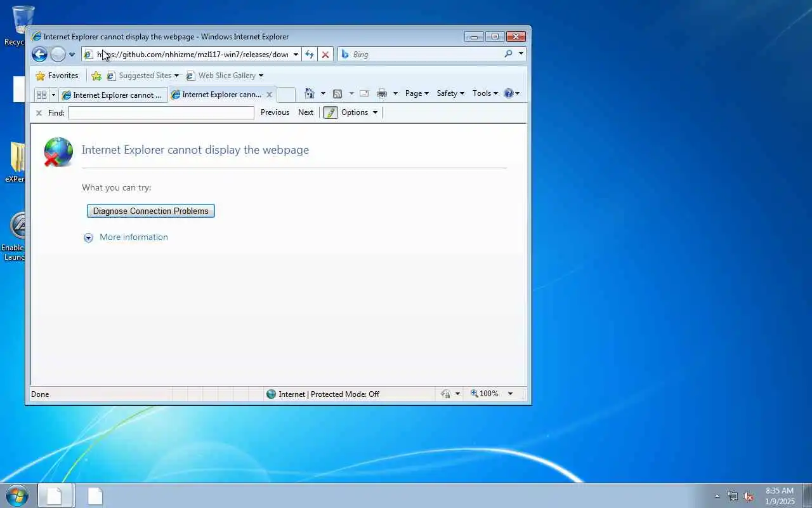Expand the zoom level dropdown arrow

tap(510, 394)
